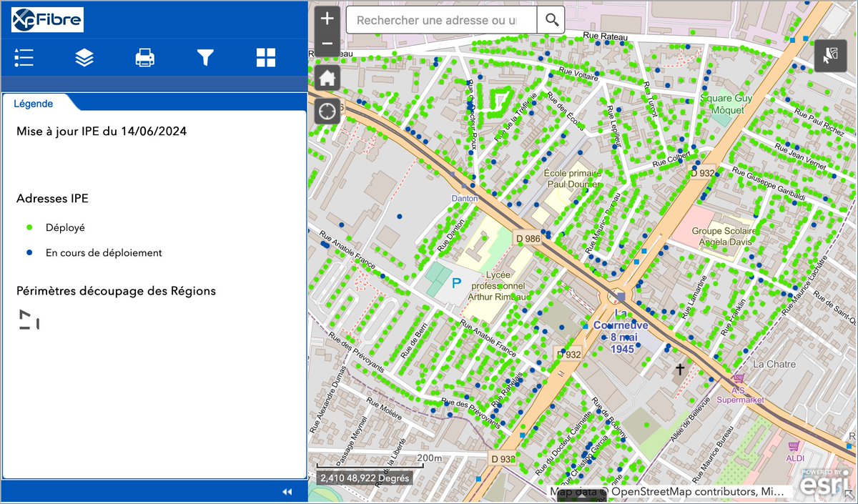Image resolution: width=858 pixels, height=504 pixels.
Task: Collapse the legend panel with double arrows
Action: coord(286,491)
